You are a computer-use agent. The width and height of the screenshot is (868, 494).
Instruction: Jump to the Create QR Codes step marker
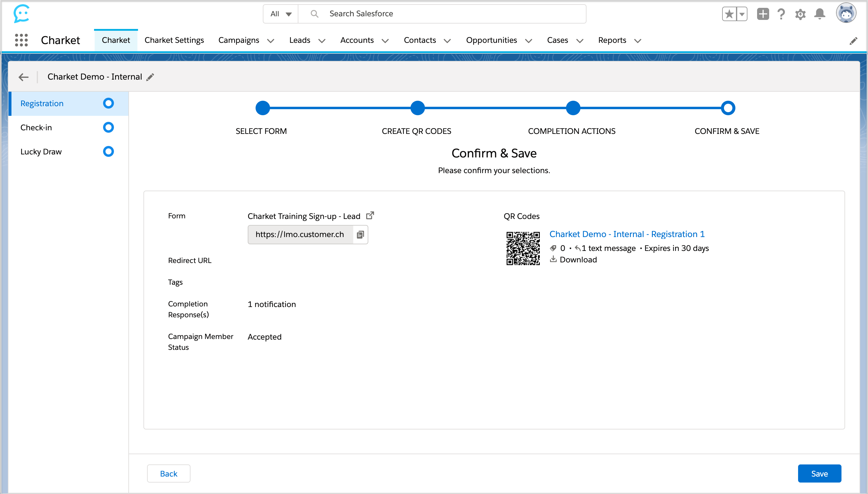417,108
